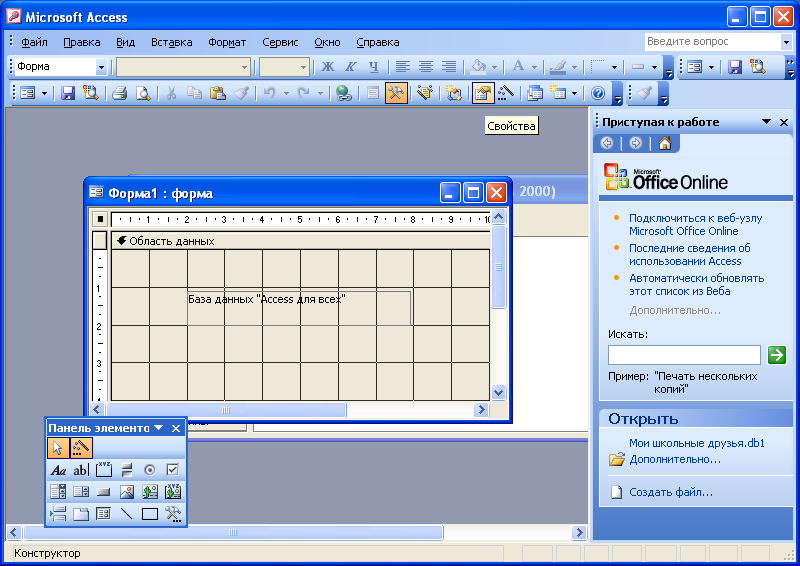Select the Text Box (ab|) tool
800x566 pixels.
click(81, 470)
